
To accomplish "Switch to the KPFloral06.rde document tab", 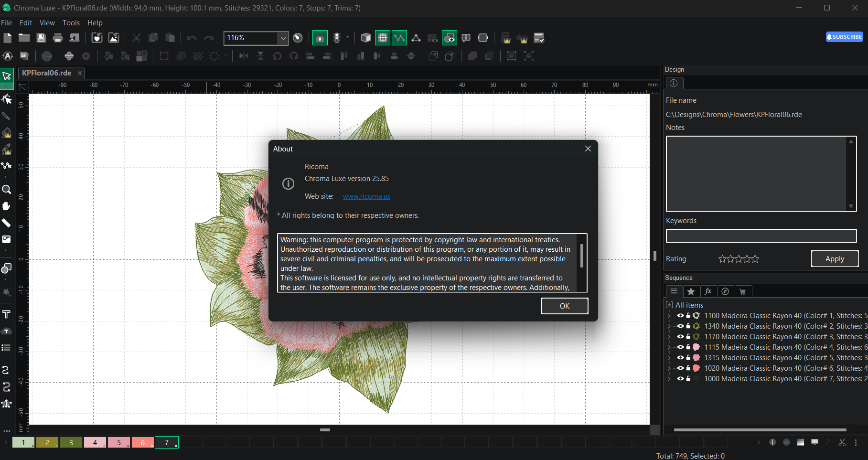I will [46, 73].
